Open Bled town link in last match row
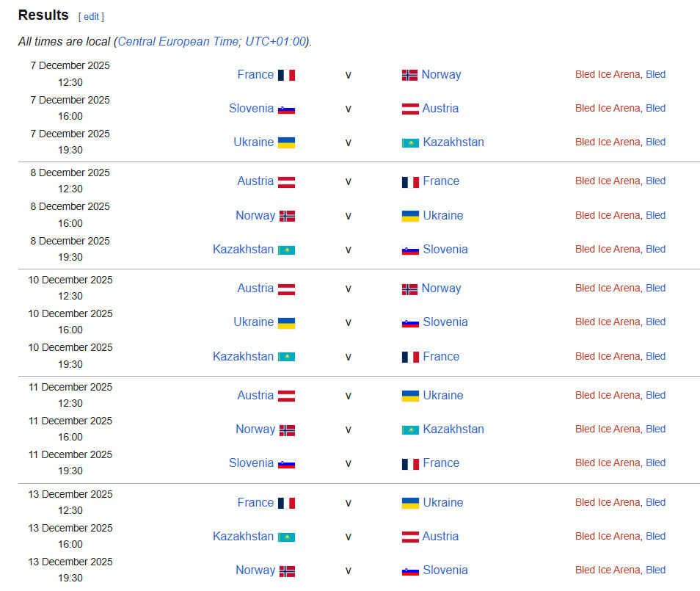The height and width of the screenshot is (591, 700). (x=655, y=570)
